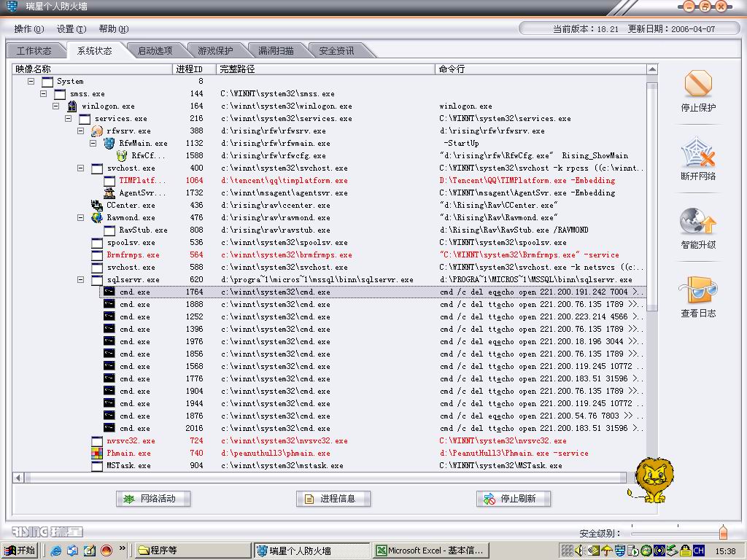Collapse the smss.exe tree node
747x560 pixels.
click(x=43, y=94)
